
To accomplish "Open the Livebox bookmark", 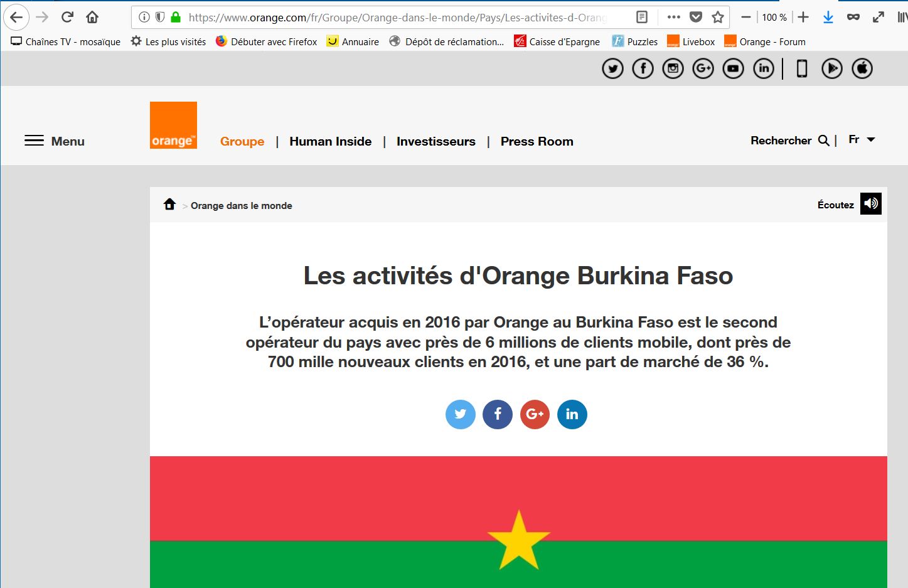I will coord(691,42).
